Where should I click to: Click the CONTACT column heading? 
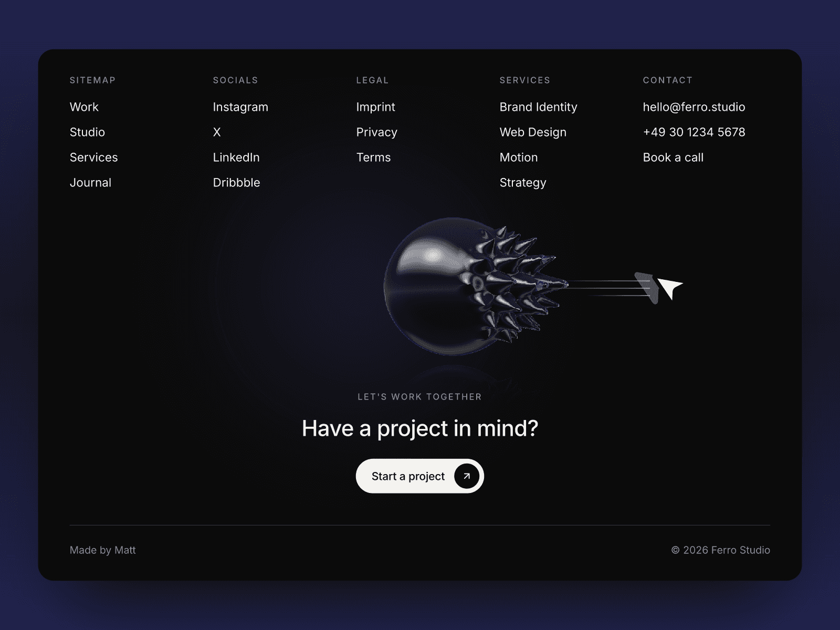[668, 80]
